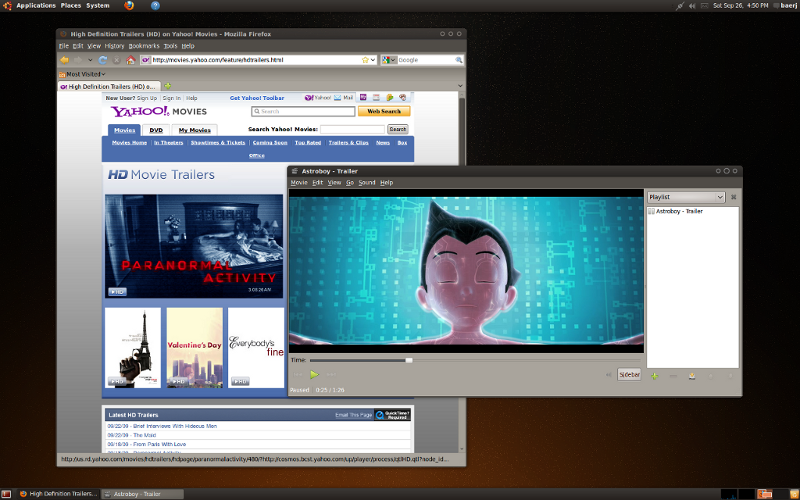The image size is (800, 500).
Task: Open the Sound menu in movie player
Action: [x=366, y=183]
